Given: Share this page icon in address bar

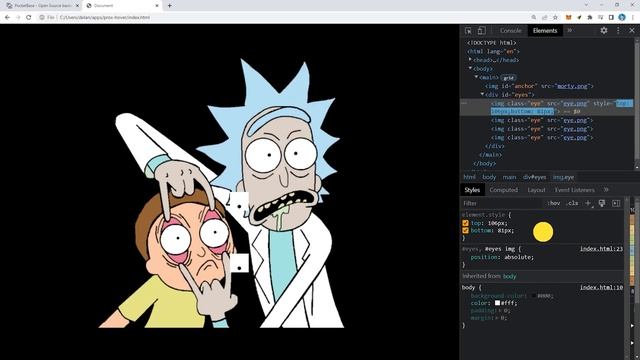Looking at the screenshot, I should click(544, 18).
